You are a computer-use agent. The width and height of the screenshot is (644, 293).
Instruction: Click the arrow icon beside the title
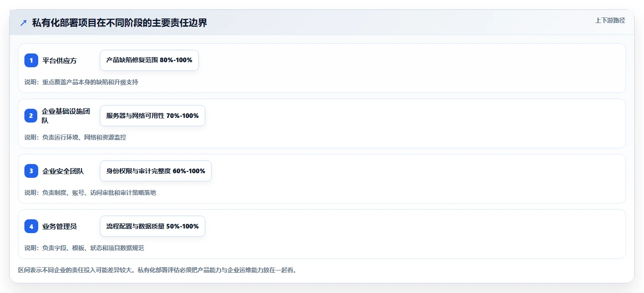(x=23, y=23)
